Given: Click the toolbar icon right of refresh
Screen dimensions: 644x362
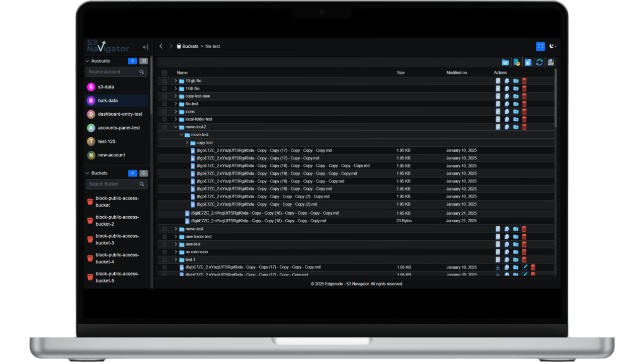Looking at the screenshot, I should (x=550, y=62).
